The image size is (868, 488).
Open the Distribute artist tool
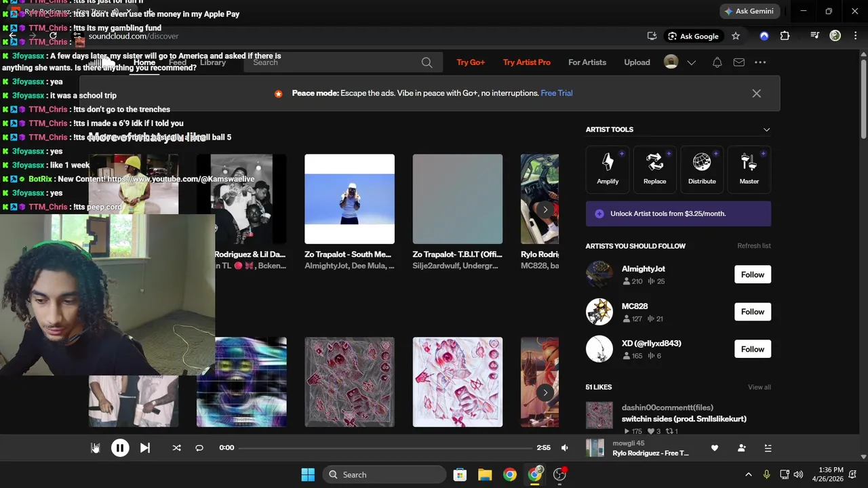(702, 169)
